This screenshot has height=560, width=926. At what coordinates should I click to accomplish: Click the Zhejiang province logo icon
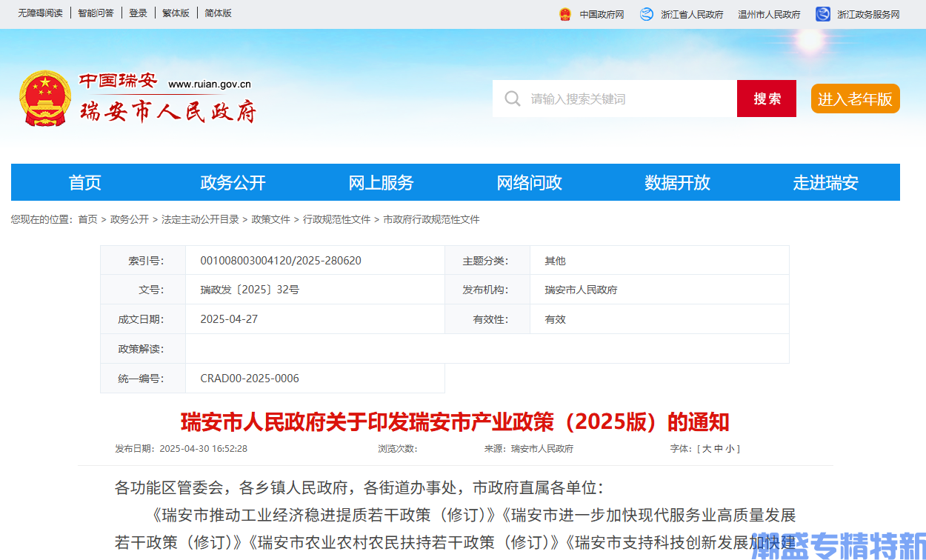point(647,14)
